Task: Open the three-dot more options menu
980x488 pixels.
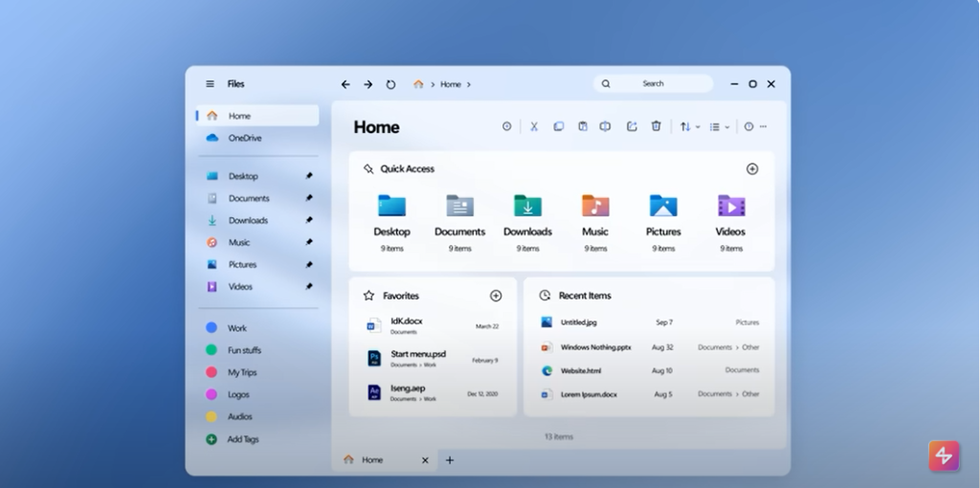Action: click(x=763, y=126)
